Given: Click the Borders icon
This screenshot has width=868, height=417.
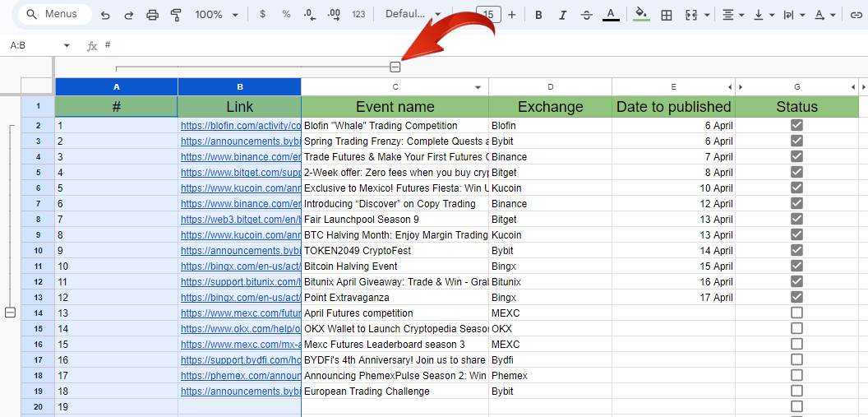Looking at the screenshot, I should (x=667, y=15).
